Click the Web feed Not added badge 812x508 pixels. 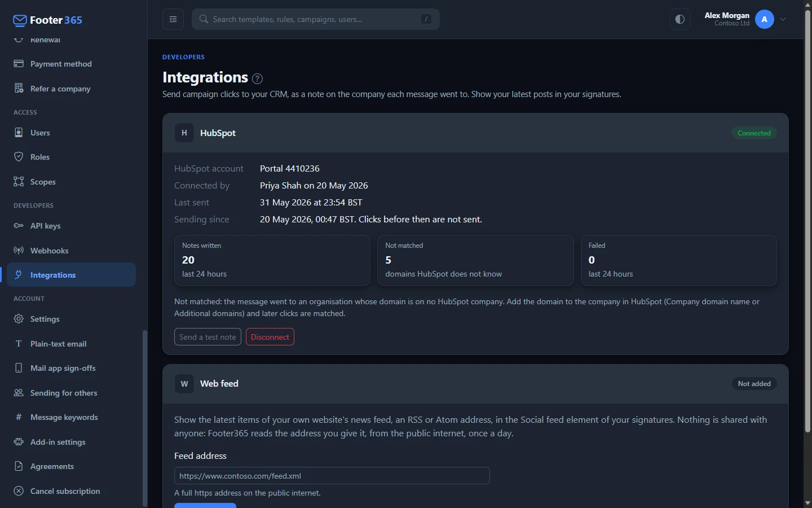coord(754,384)
